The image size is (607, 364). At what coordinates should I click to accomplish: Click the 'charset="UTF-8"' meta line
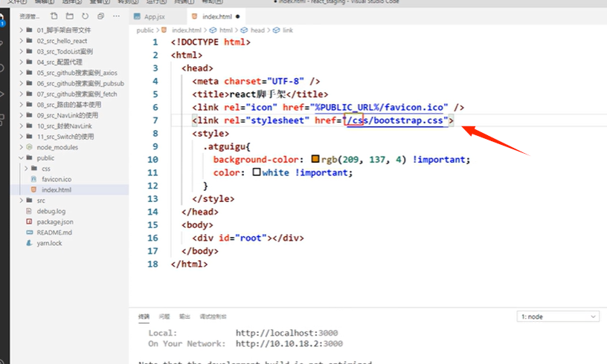pos(256,81)
